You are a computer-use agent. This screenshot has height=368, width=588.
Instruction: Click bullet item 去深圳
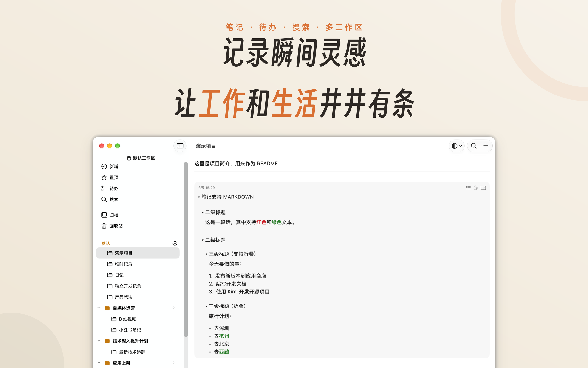point(221,328)
